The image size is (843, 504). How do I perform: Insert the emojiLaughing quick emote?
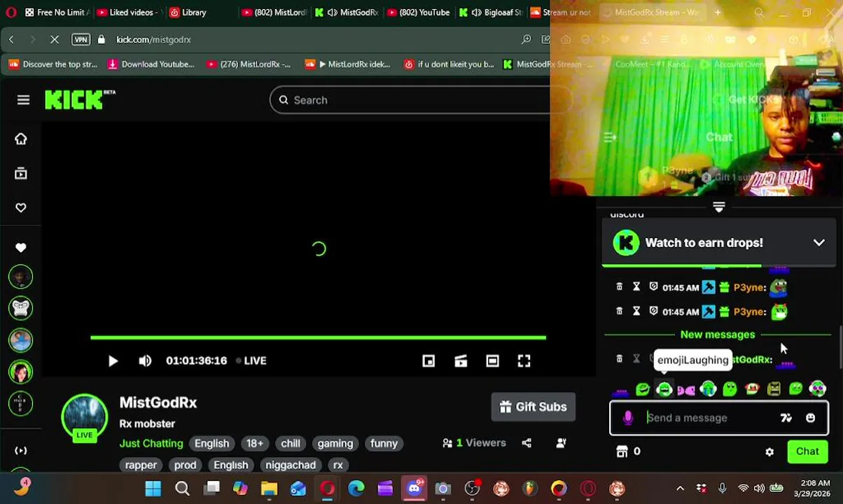click(664, 389)
